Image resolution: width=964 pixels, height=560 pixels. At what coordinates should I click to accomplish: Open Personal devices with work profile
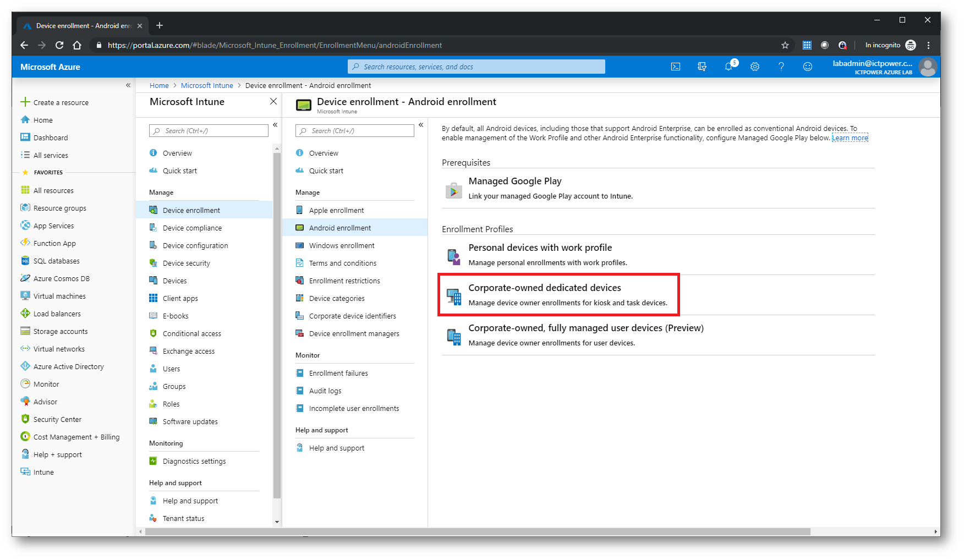[658, 255]
